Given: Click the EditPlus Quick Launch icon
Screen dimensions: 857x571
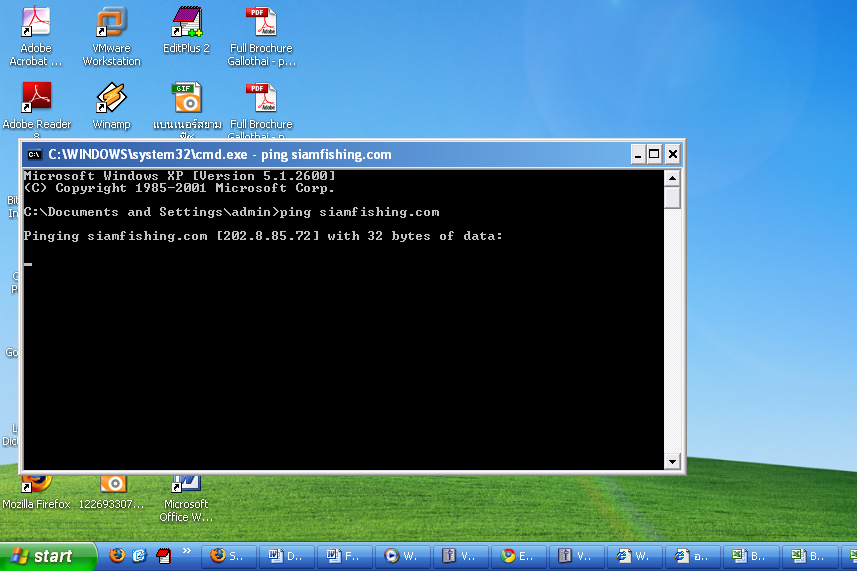Looking at the screenshot, I should 163,556.
